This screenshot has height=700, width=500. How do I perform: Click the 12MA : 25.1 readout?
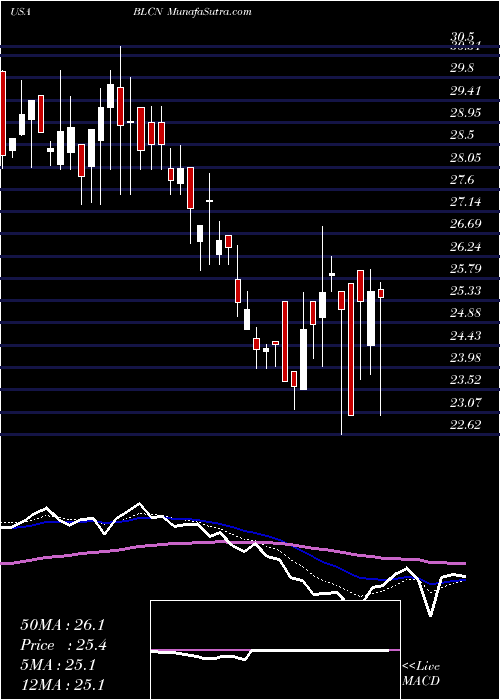(62, 684)
